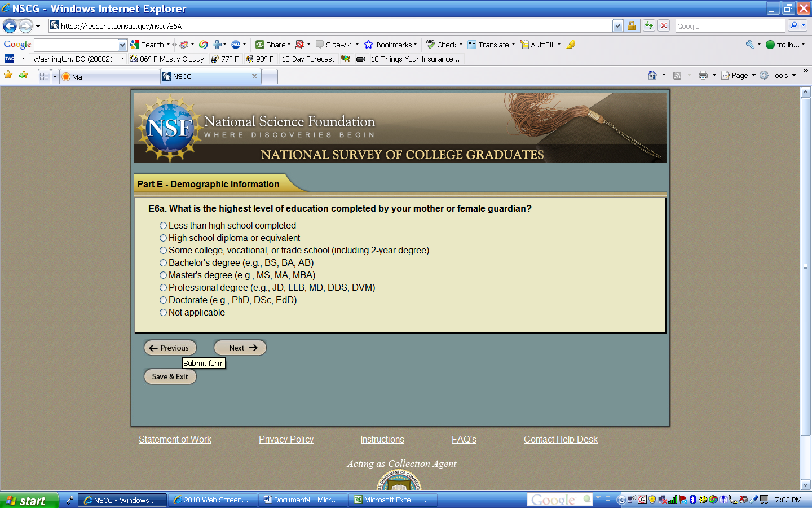Open the Quick Tabs grid icon
Screen dimensions: 812x508
coord(44,76)
